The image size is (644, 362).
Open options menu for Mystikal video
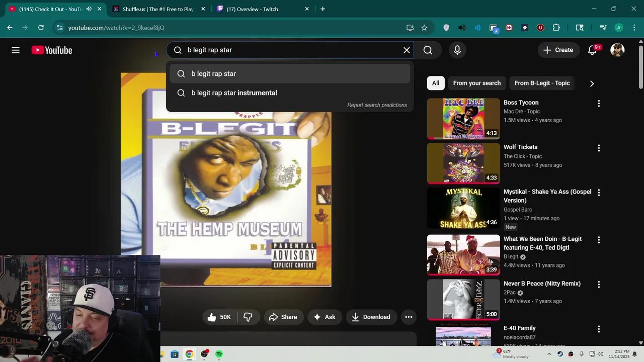point(599,193)
